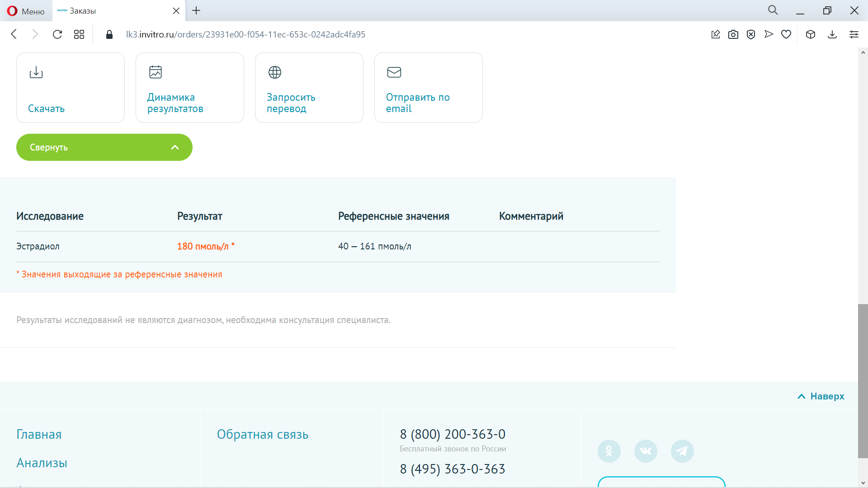Image resolution: width=868 pixels, height=488 pixels.
Task: Click the chevron on Свернуть button
Action: coord(175,147)
